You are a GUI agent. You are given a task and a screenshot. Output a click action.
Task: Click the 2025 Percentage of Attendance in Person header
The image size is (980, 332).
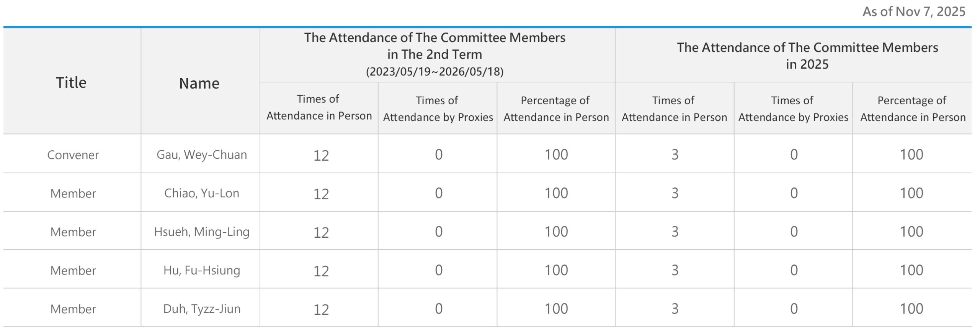[x=913, y=108]
